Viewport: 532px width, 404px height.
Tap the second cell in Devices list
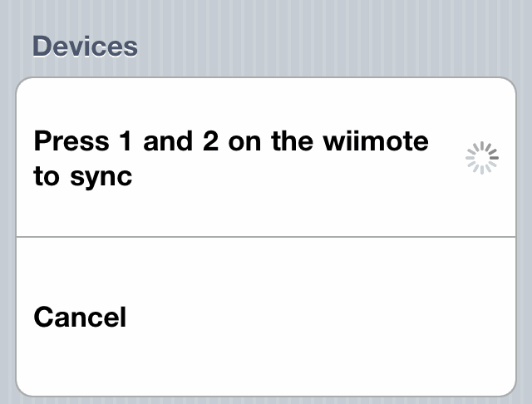(266, 317)
